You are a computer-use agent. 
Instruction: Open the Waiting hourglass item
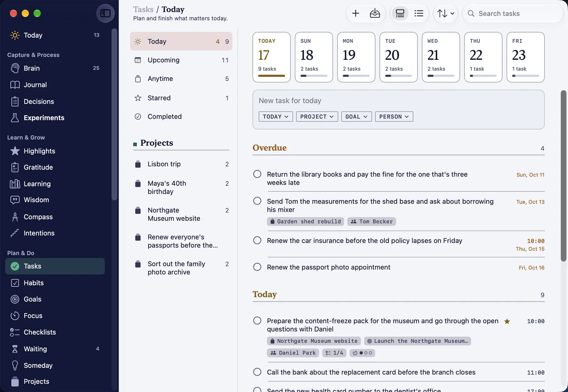coord(55,349)
